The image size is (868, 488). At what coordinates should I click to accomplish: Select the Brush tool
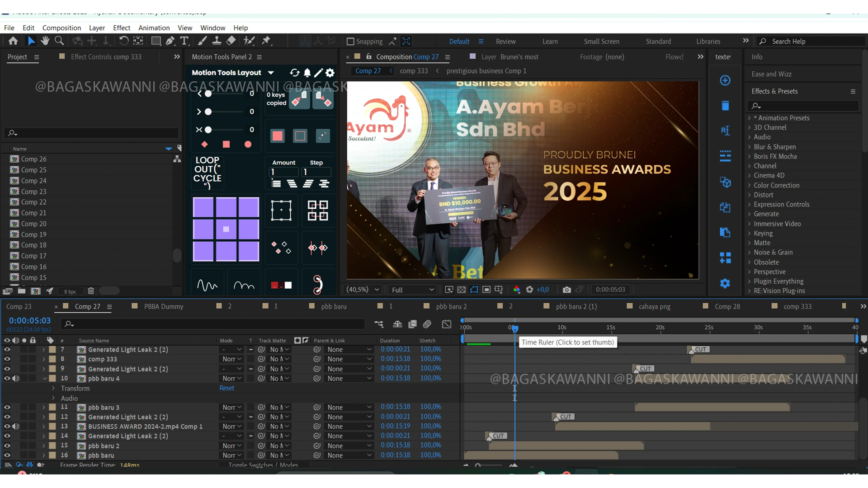[202, 41]
